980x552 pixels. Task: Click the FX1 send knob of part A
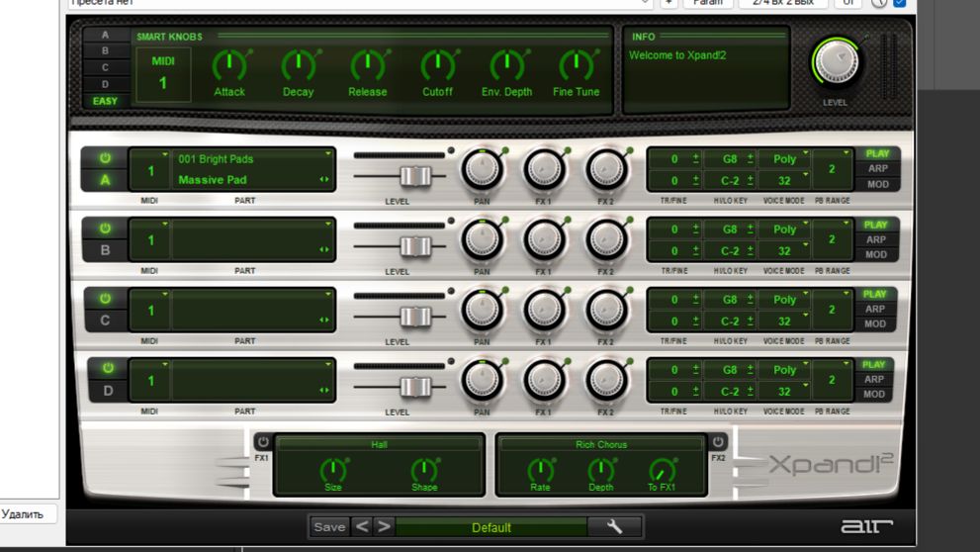(544, 169)
